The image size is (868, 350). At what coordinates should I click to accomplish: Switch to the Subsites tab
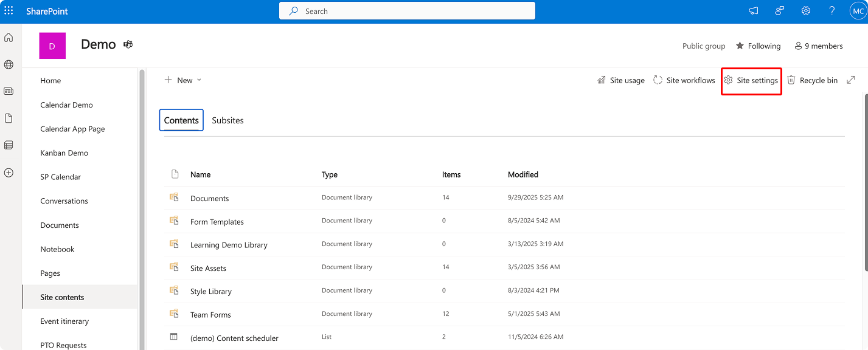click(227, 120)
